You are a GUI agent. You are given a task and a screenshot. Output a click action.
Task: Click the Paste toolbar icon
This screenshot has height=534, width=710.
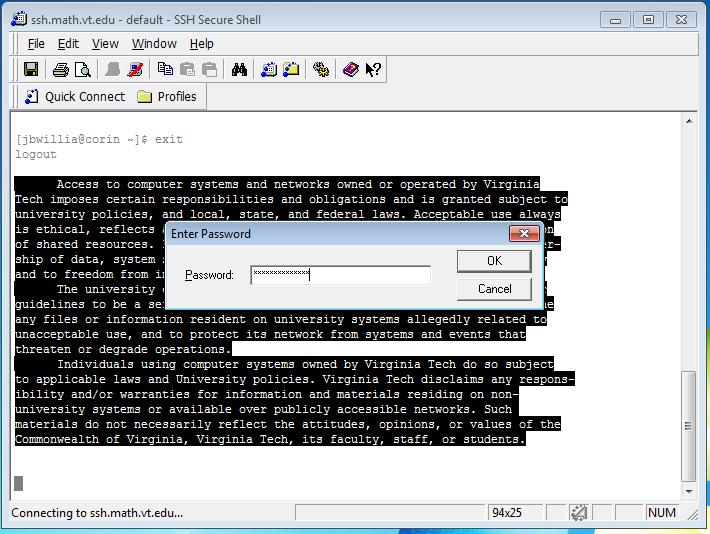tap(187, 69)
